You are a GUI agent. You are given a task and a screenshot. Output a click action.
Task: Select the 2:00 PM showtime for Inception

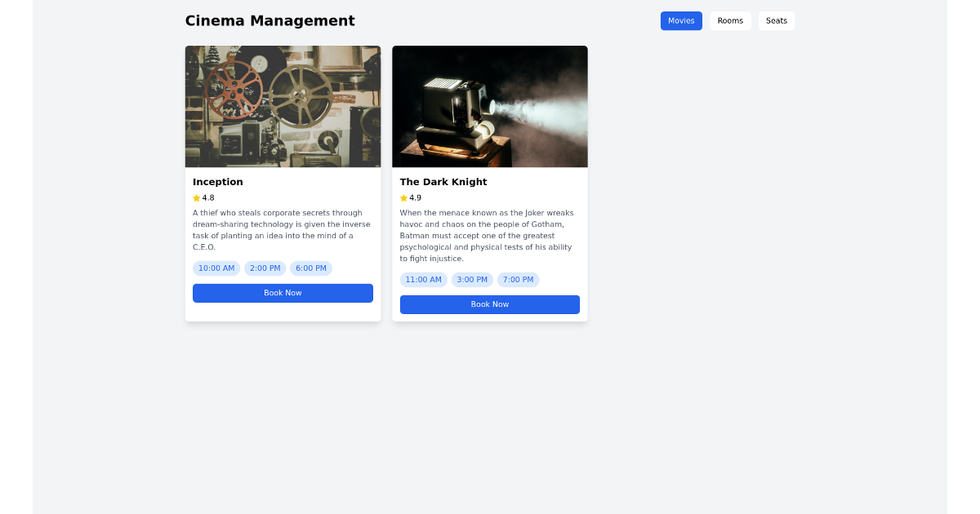(265, 268)
